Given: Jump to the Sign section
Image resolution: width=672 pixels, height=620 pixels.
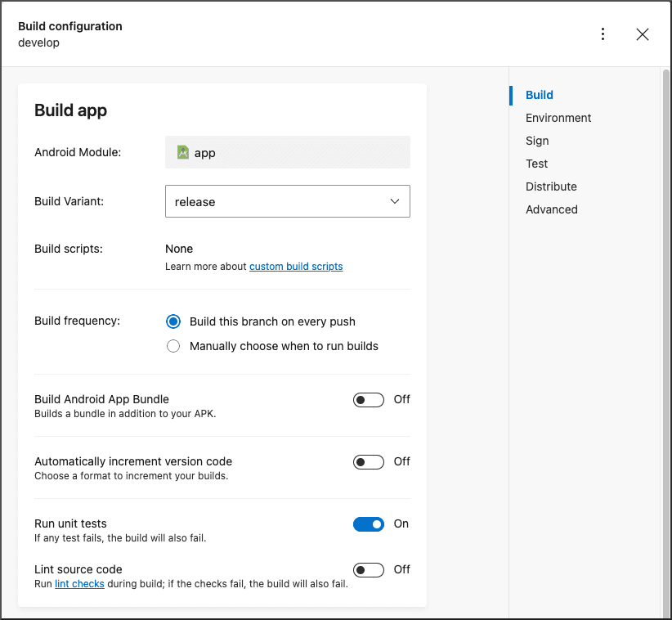Looking at the screenshot, I should click(537, 141).
